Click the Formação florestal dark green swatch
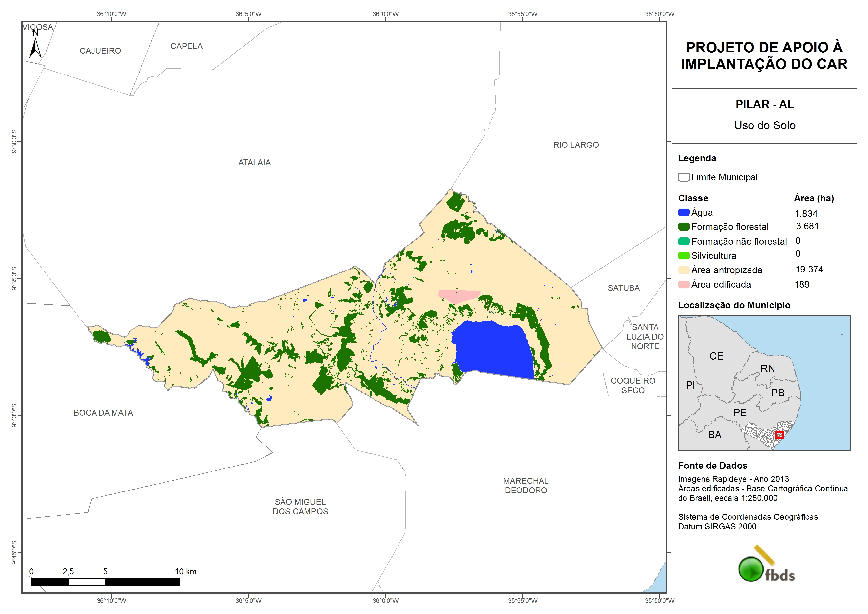The image size is (868, 614). click(x=683, y=227)
